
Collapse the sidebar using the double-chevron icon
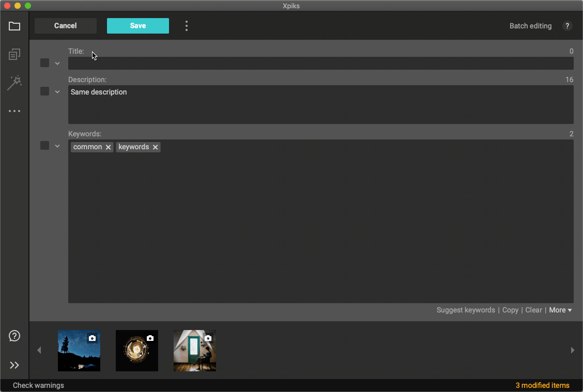click(14, 365)
